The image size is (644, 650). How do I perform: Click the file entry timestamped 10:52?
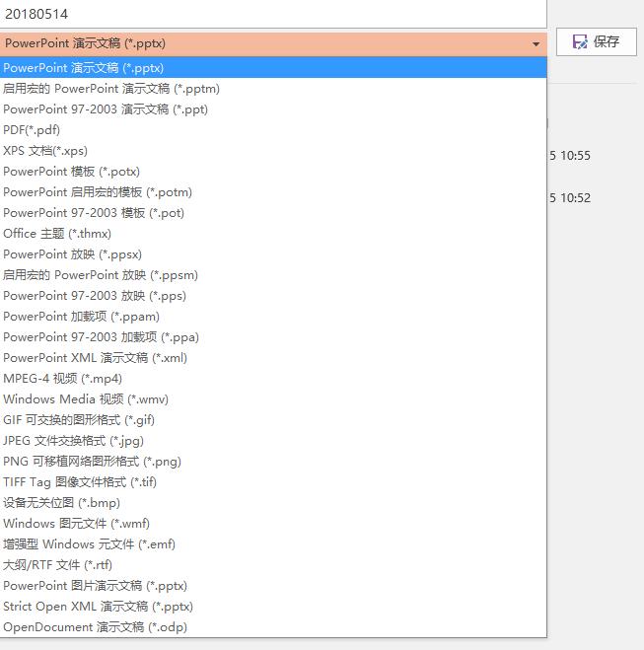[x=570, y=198]
